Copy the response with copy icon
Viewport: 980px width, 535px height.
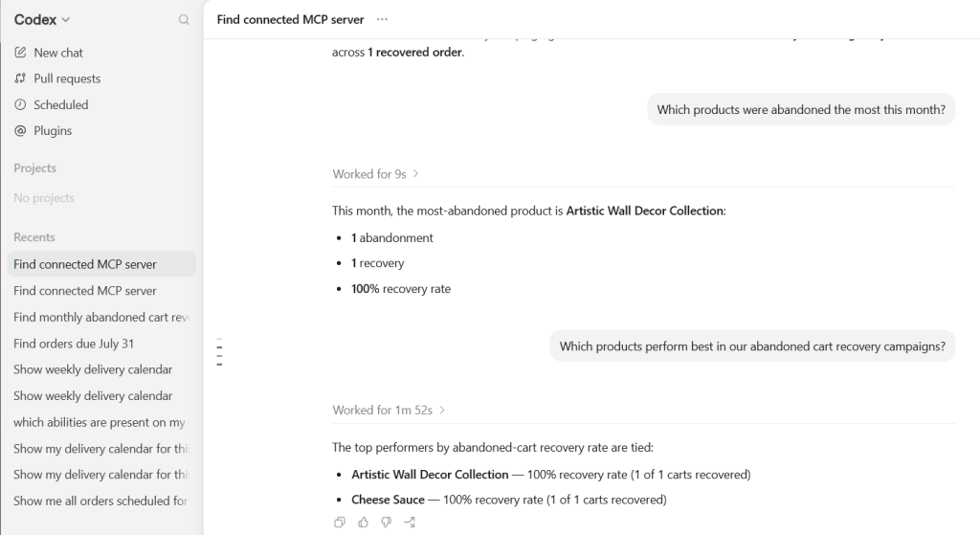tap(340, 522)
